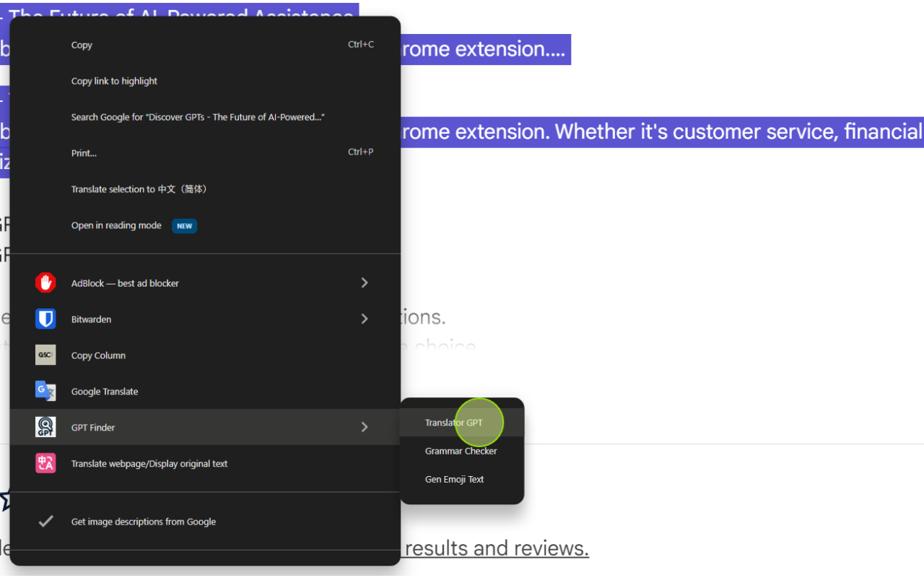Open the Bitwarden menu entry
Viewport: 924px width, 578px height.
click(205, 319)
